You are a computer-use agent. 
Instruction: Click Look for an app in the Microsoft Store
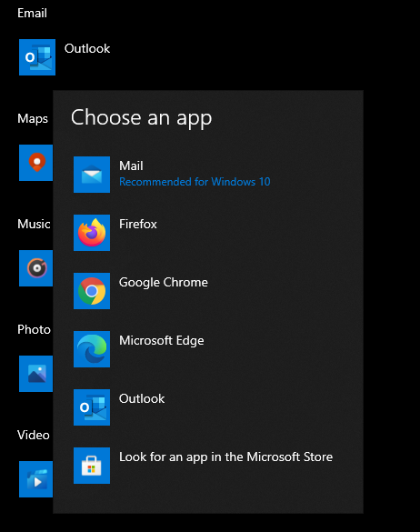click(x=225, y=457)
